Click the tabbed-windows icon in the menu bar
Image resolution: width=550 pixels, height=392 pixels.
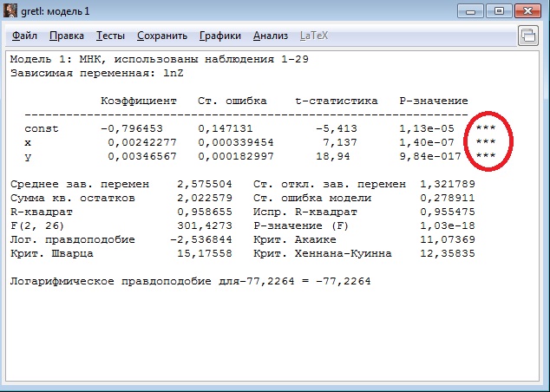(527, 36)
